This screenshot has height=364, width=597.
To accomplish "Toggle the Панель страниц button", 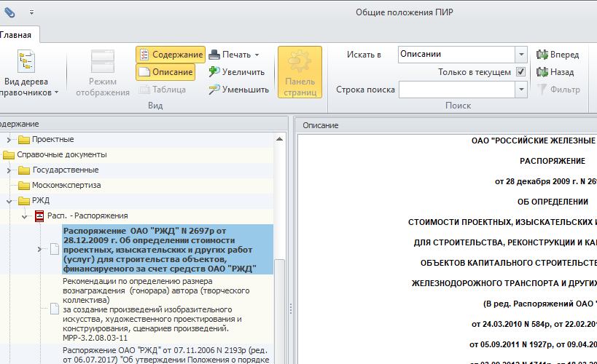I will pyautogui.click(x=300, y=72).
